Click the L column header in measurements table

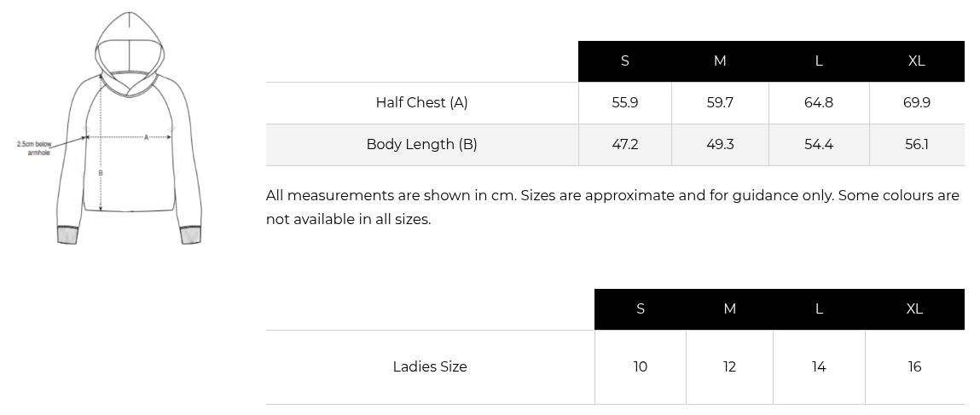pos(819,61)
